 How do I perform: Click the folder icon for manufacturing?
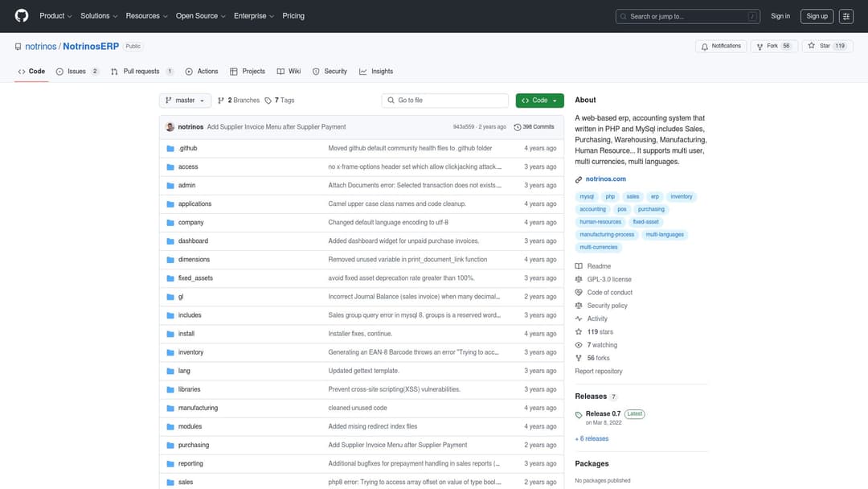[x=170, y=408]
